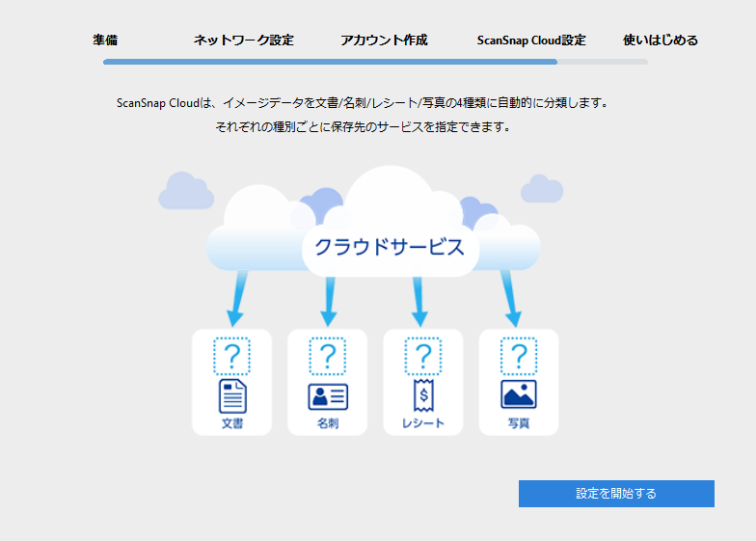756x541 pixels.
Task: Click the setup progress bar
Action: tap(375, 62)
